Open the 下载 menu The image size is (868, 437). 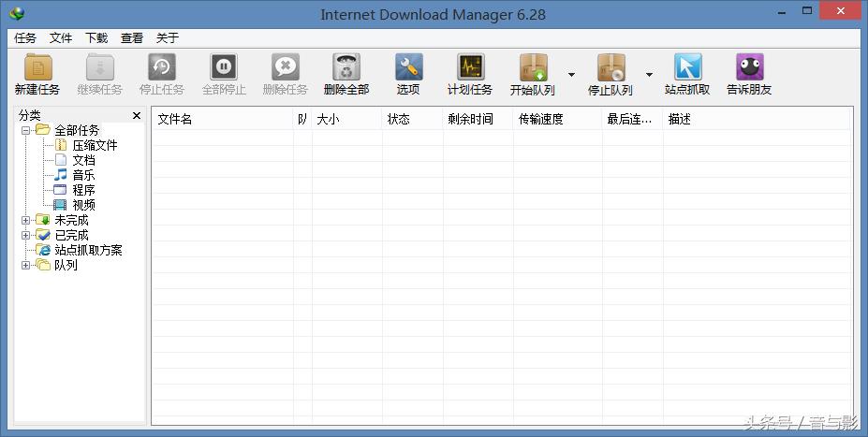pyautogui.click(x=96, y=37)
